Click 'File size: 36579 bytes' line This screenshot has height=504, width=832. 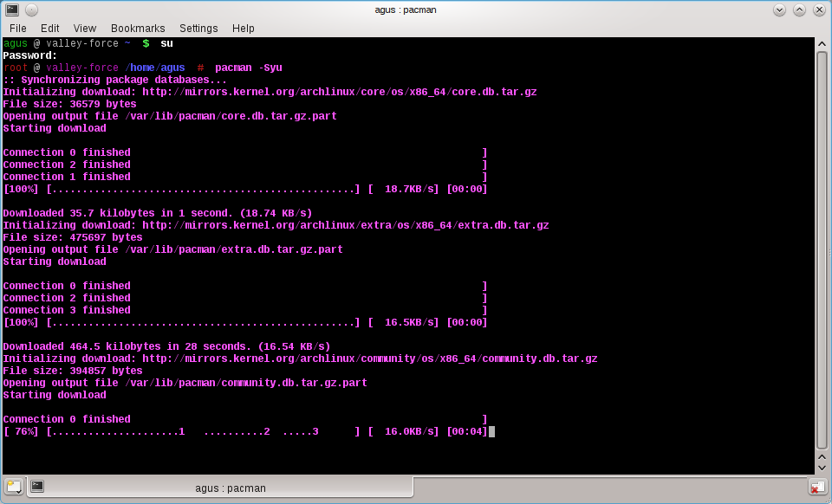69,104
